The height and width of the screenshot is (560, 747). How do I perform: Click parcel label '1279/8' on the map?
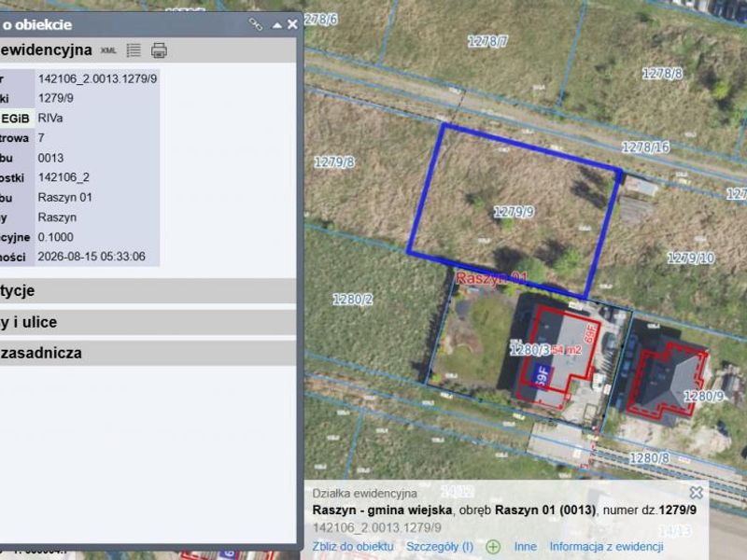(334, 162)
